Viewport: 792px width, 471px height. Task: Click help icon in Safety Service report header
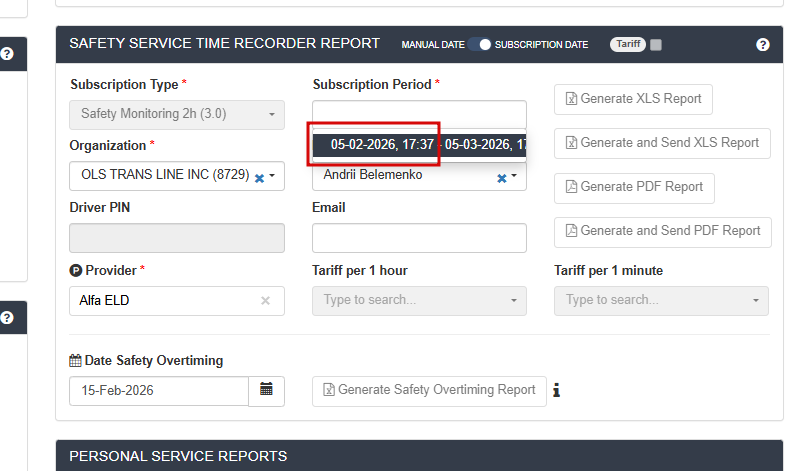point(763,45)
